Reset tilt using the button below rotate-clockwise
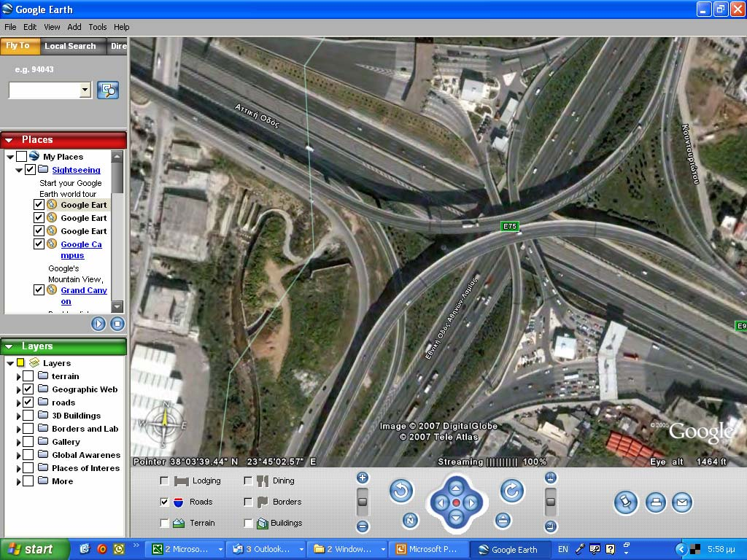 pyautogui.click(x=503, y=521)
